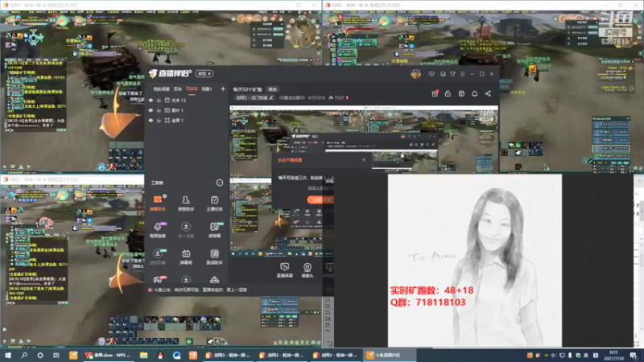
Task: Open the 弹幕助手 tool in toolbox
Action: (157, 203)
